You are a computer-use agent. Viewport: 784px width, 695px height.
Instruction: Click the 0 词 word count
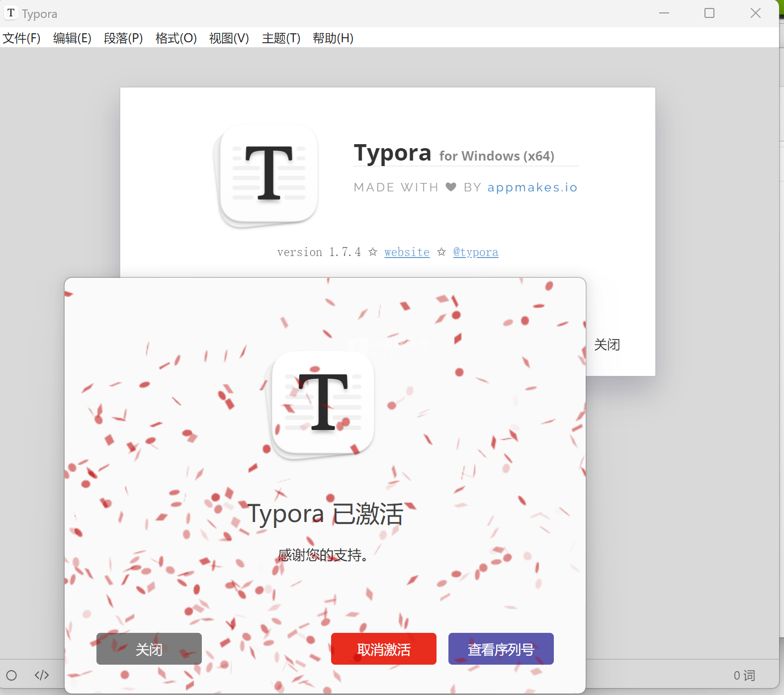pyautogui.click(x=744, y=675)
